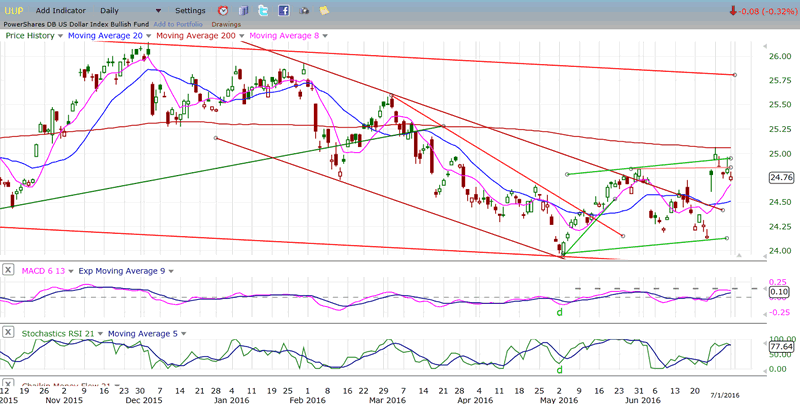Open the yellow sticky note icon
This screenshot has height=404, width=800.
click(325, 10)
